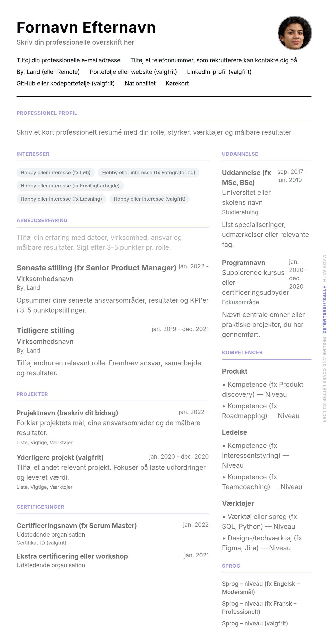This screenshot has height=644, width=328.
Task: Click the professional e-mail address field
Action: [x=68, y=60]
